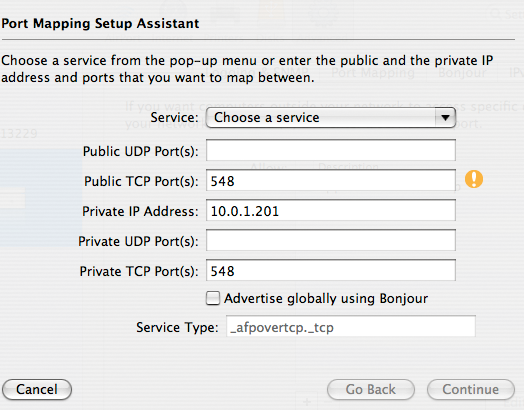Switch to the dimmed Bonjour tab behind sheet
This screenshot has height=410, width=524.
462,73
